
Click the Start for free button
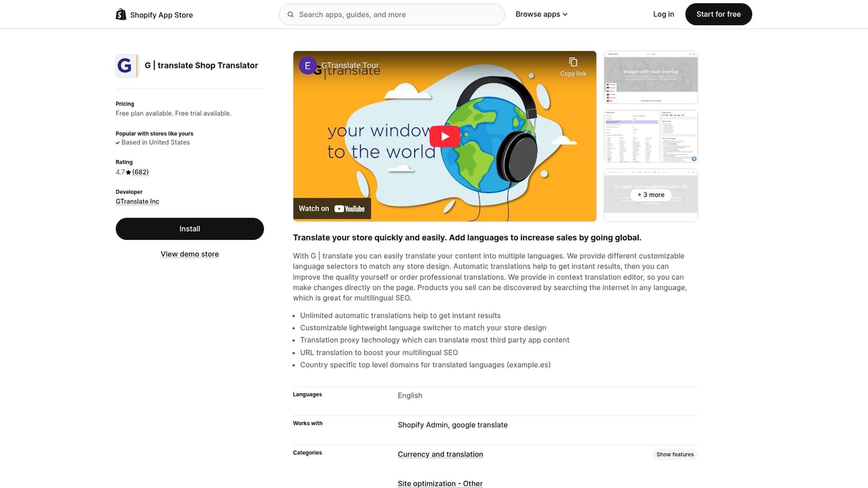point(718,14)
